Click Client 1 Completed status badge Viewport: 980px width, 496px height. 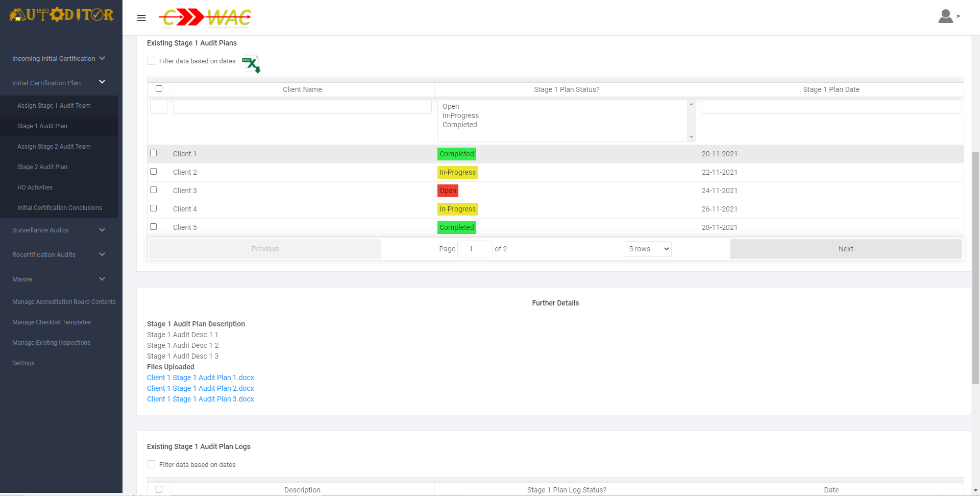click(x=456, y=154)
